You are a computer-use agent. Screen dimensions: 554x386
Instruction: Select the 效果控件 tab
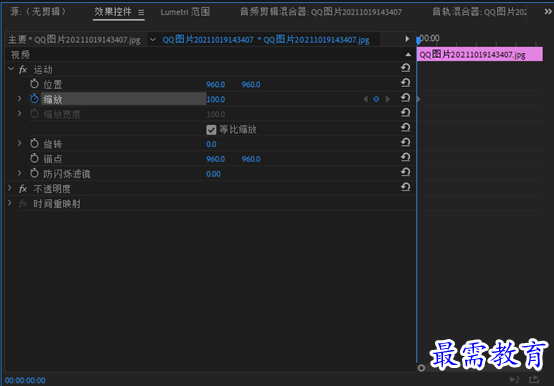(113, 12)
